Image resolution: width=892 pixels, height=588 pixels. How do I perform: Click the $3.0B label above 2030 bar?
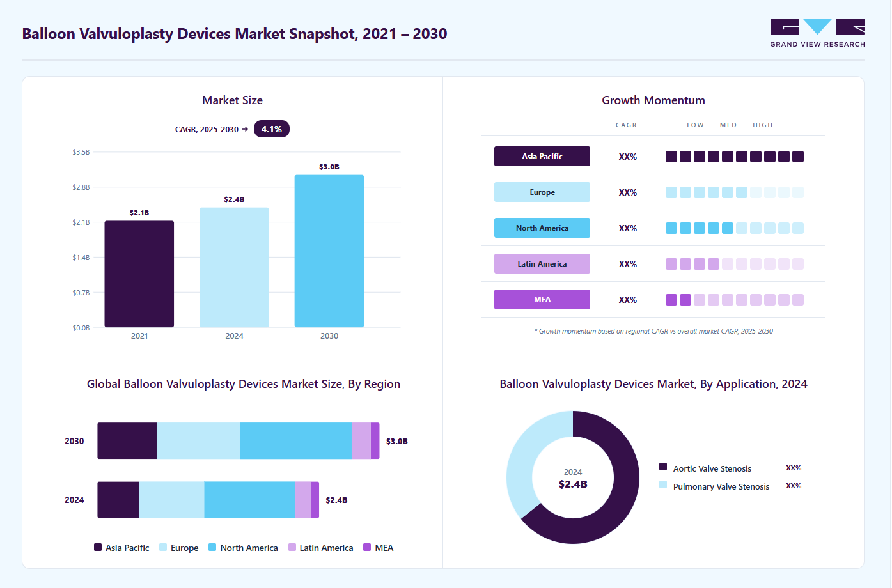pos(329,167)
